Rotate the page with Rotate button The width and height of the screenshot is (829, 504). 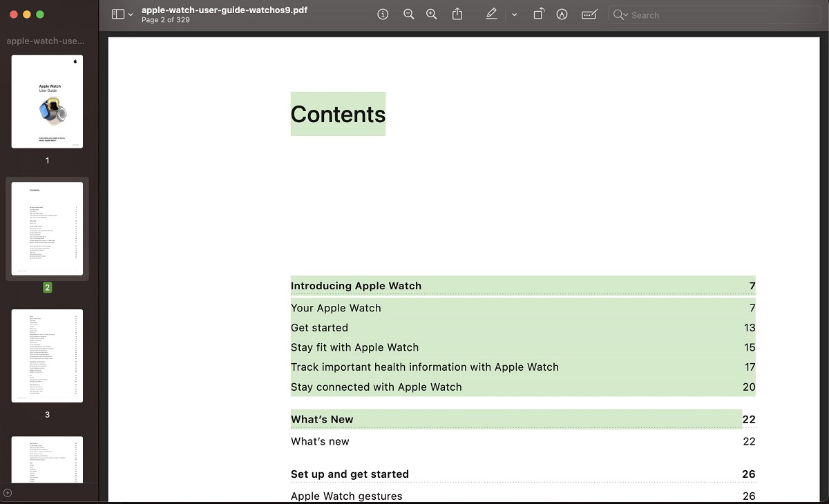click(539, 14)
